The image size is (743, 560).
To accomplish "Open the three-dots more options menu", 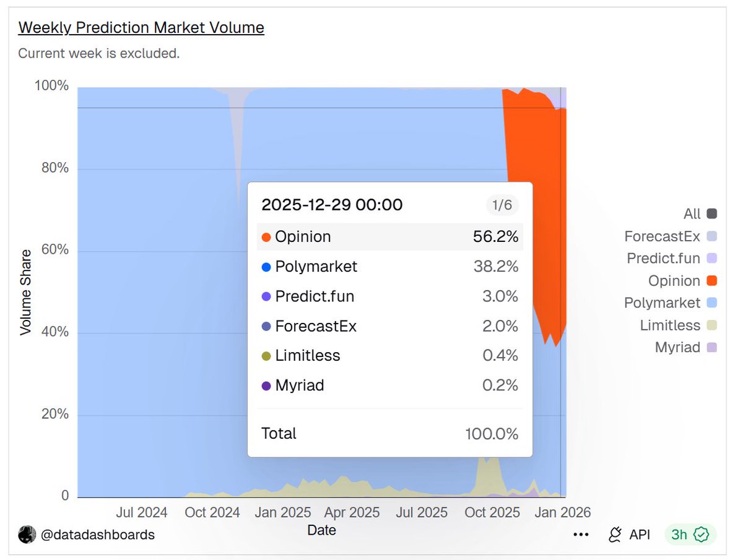I will [x=581, y=535].
